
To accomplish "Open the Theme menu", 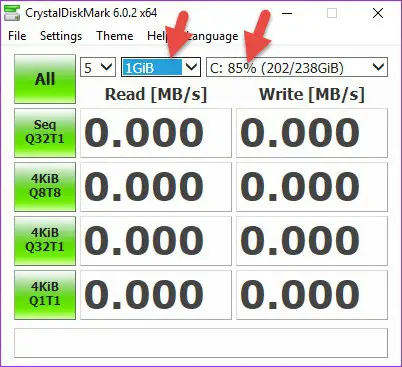I will 115,36.
